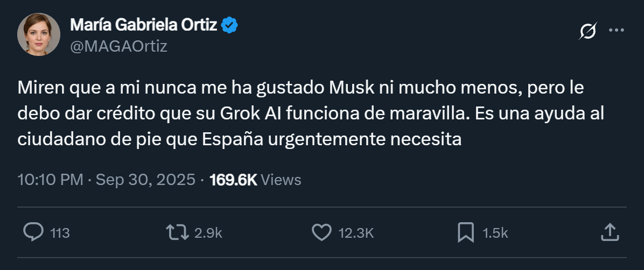The image size is (644, 270).
Task: Click the 10:10 PM timestamp
Action: [x=50, y=179]
